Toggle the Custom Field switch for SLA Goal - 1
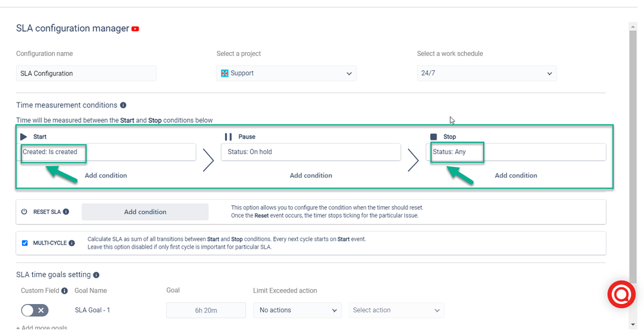Screen dimensions: 644x333 coord(35,310)
